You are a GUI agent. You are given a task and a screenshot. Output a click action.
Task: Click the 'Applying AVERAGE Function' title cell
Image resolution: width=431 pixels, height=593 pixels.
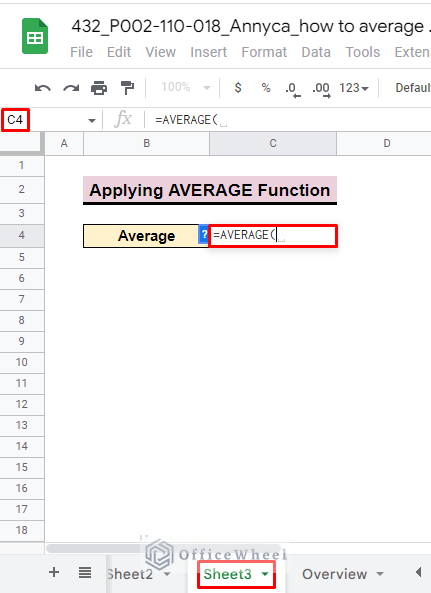point(210,190)
